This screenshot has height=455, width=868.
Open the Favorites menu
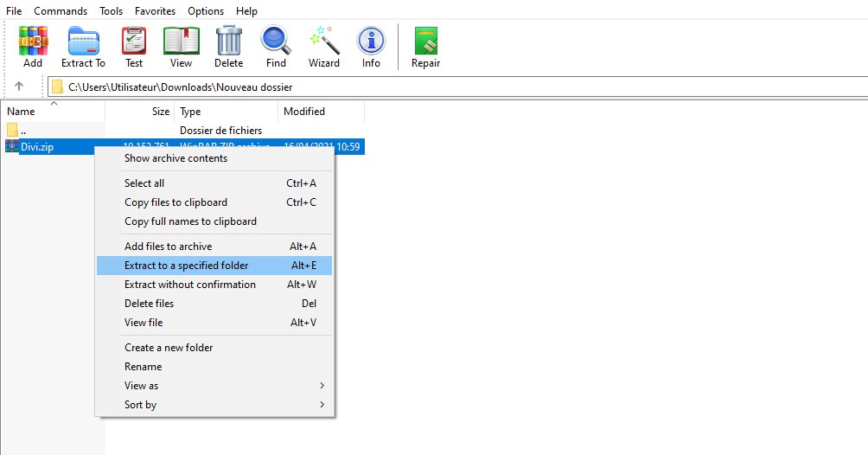[155, 11]
